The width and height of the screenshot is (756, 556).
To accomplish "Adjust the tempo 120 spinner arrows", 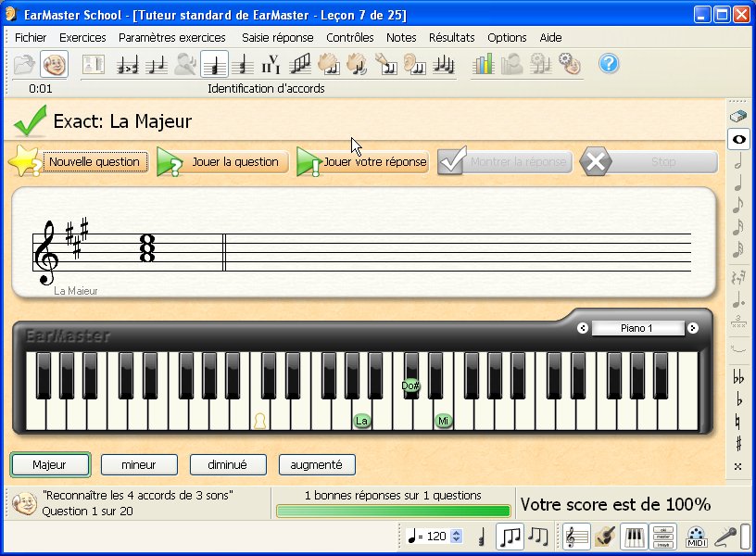I will click(456, 536).
